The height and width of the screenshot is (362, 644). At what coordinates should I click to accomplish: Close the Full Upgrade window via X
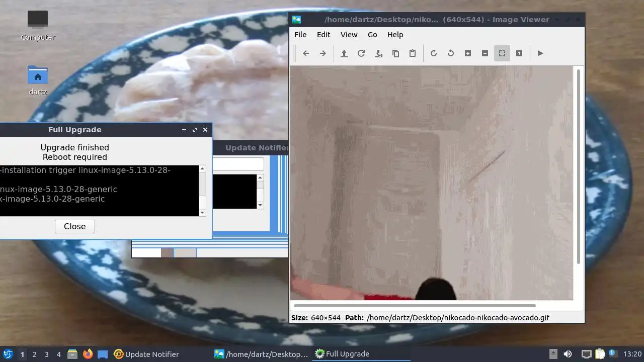(205, 130)
